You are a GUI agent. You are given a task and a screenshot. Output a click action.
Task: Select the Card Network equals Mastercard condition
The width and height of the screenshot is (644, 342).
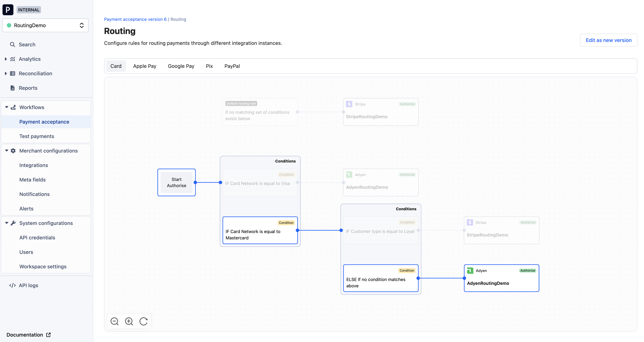[x=260, y=230]
